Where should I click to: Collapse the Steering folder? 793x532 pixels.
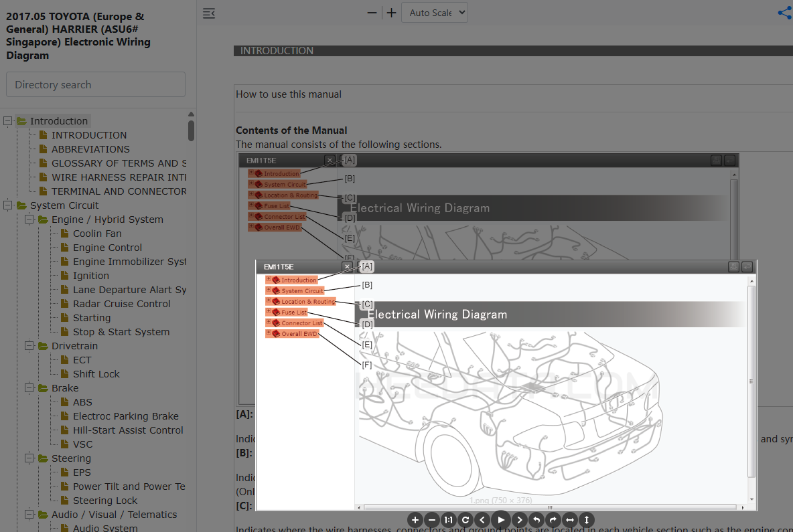(x=29, y=458)
